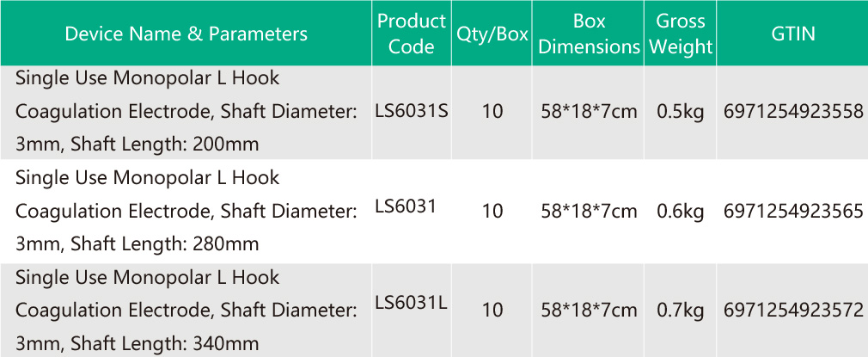Image resolution: width=868 pixels, height=357 pixels.
Task: Click the 0.5kg gross weight cell
Action: pos(681,111)
